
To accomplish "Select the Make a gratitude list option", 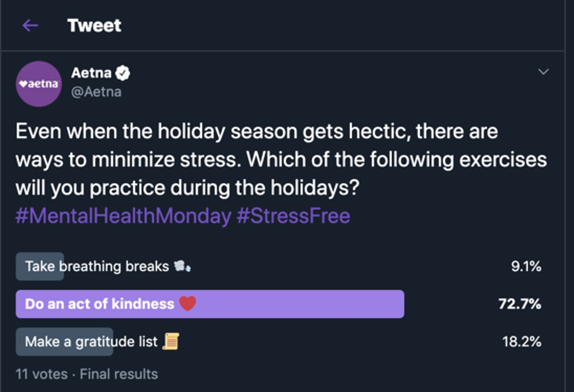I will pos(91,341).
